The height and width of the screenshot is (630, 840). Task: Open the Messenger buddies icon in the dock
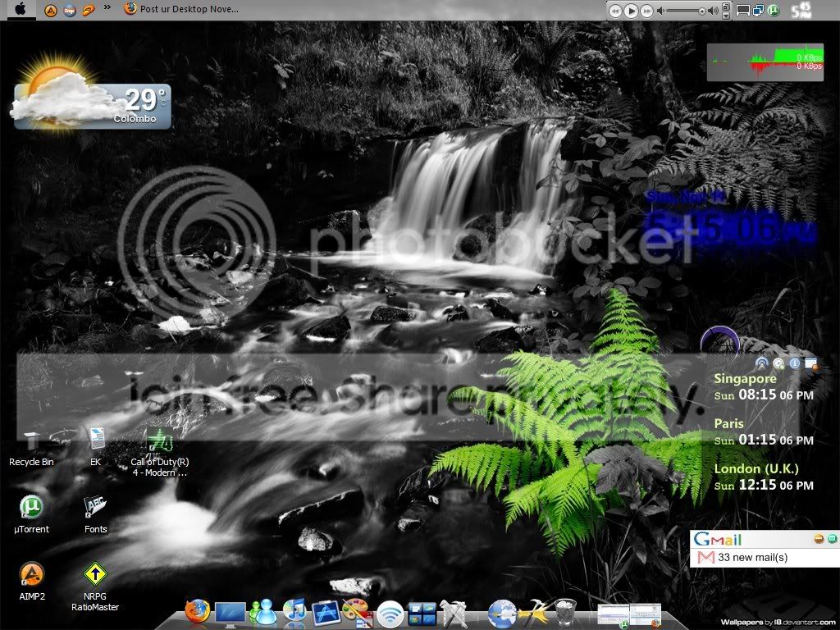pos(263,612)
